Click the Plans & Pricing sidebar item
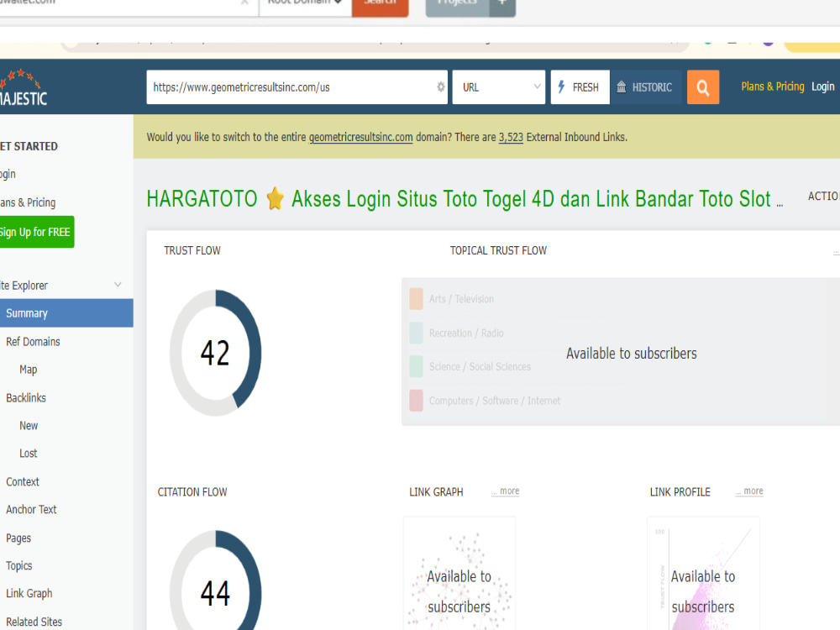840x630 pixels. [28, 202]
